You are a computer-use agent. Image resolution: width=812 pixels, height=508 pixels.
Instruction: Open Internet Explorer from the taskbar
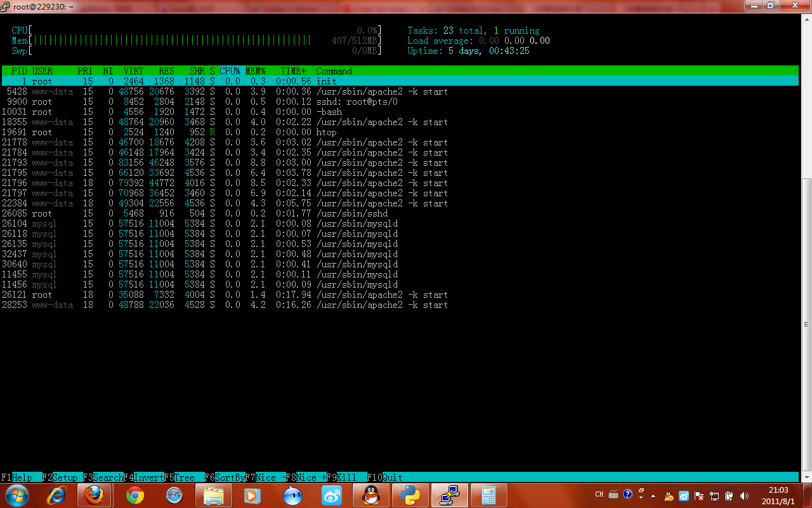point(56,495)
